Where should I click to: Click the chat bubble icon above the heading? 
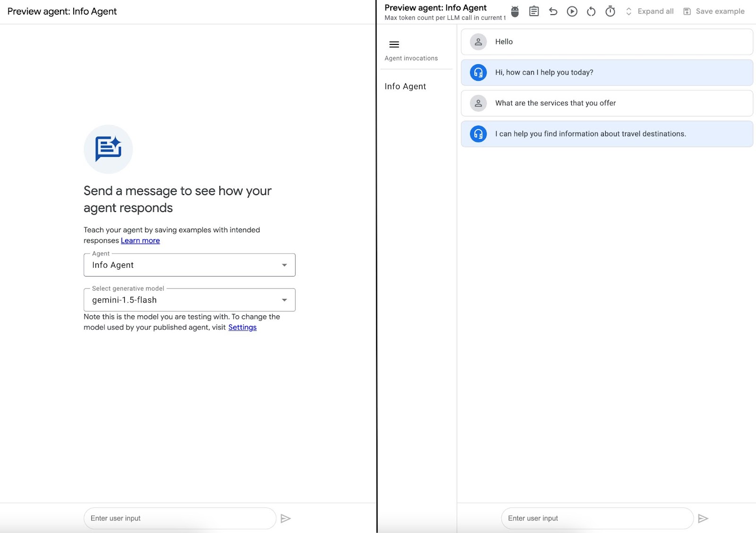coord(108,149)
